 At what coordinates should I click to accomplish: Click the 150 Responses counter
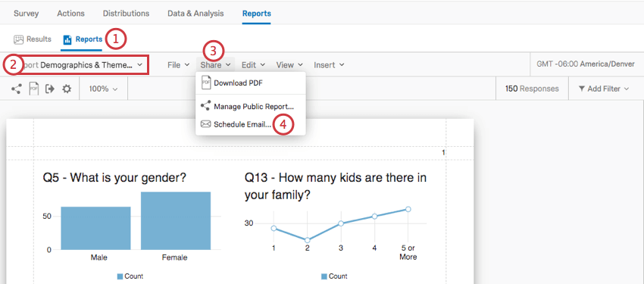[x=532, y=89]
